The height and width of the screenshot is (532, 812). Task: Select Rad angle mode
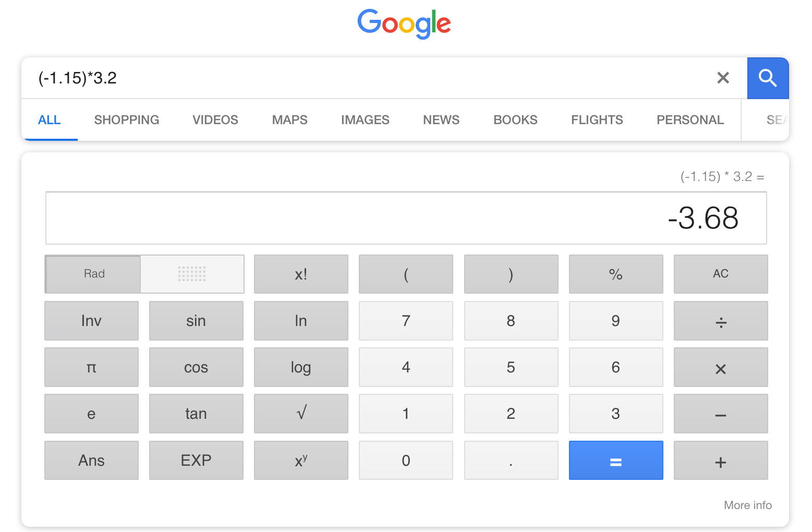(93, 274)
